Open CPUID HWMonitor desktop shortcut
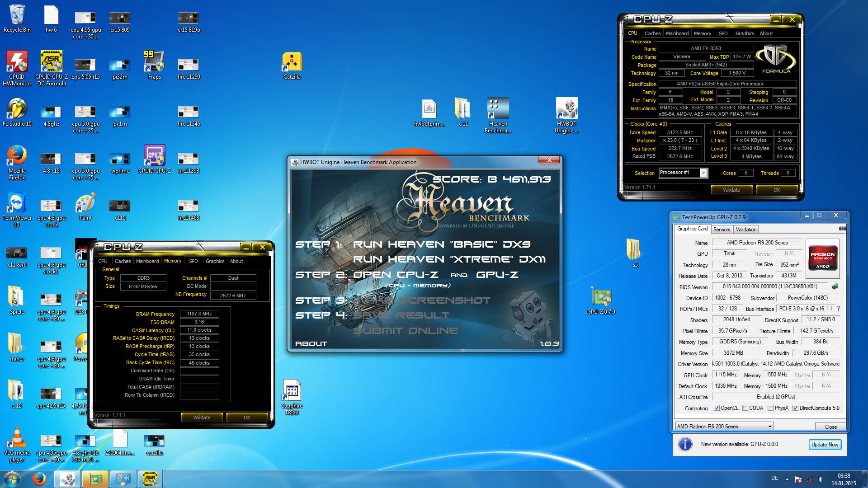Screen dimensions: 868x488 [17, 68]
